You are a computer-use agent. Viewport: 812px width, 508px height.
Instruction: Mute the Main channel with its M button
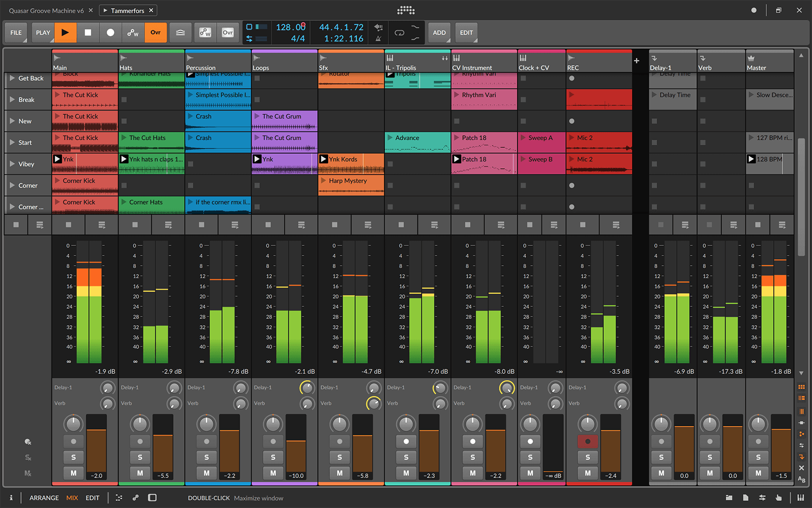click(x=73, y=473)
